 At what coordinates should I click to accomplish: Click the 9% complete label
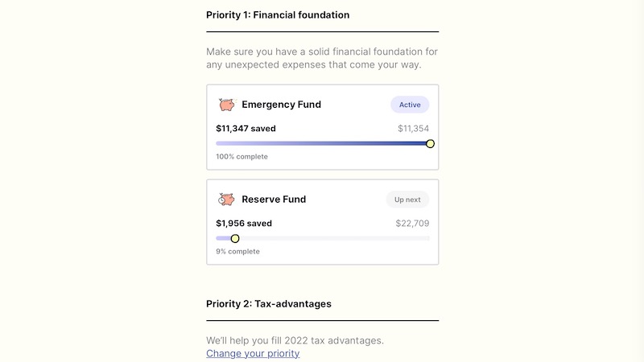[x=237, y=252]
